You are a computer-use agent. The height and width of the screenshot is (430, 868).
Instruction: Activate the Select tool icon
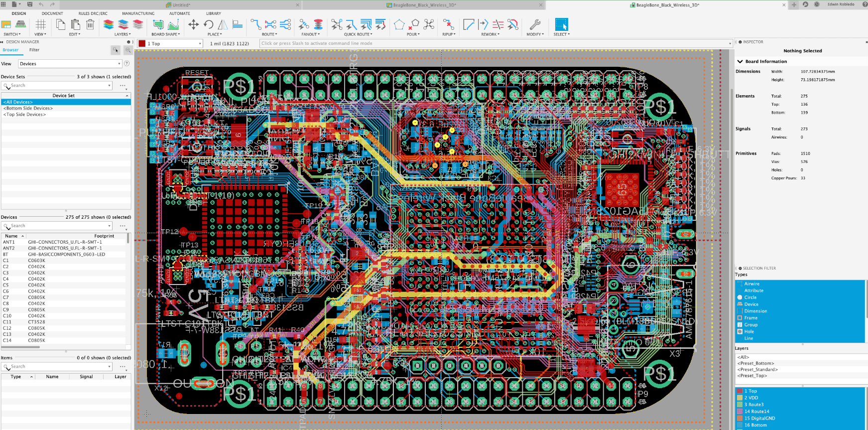click(561, 24)
